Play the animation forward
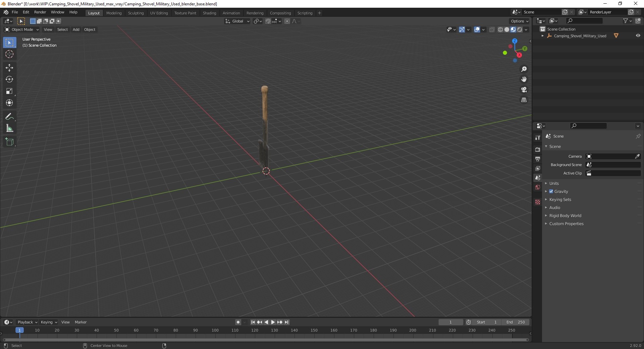This screenshot has width=644, height=349. pos(273,322)
